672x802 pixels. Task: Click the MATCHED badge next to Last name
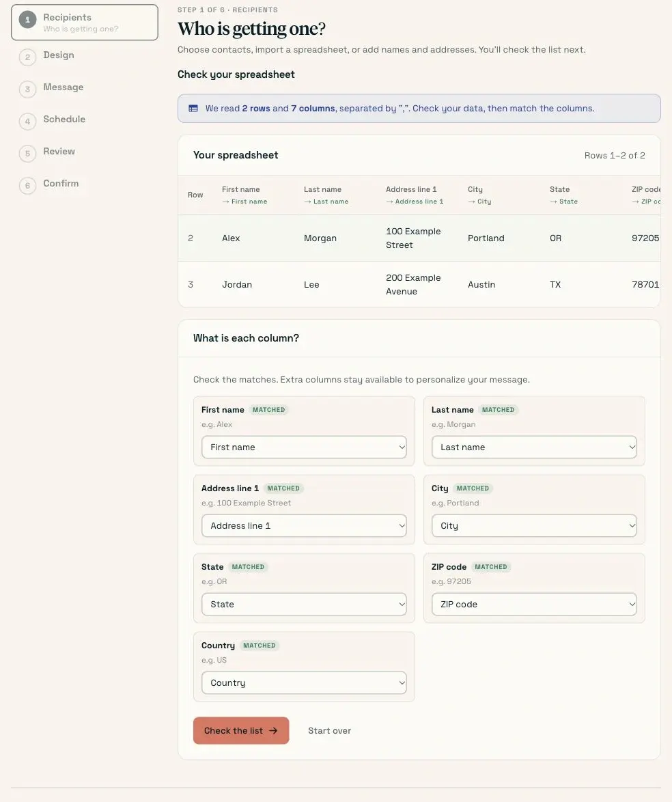point(498,410)
